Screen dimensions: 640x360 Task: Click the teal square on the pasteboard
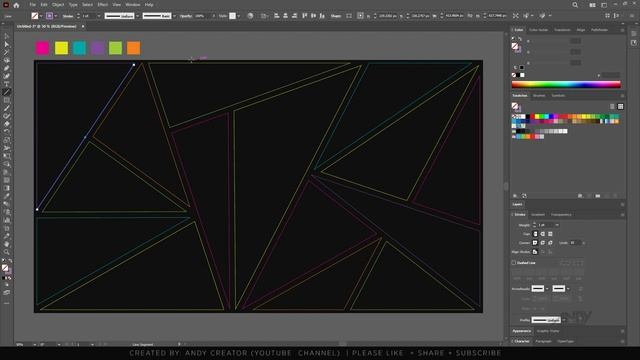point(79,48)
